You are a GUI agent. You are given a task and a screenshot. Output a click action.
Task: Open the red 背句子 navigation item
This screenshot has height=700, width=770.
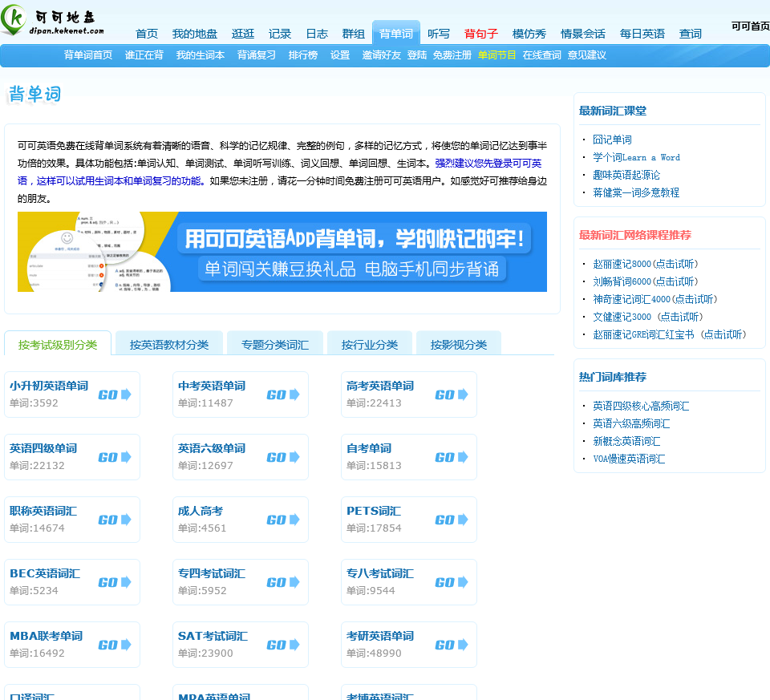pos(480,34)
